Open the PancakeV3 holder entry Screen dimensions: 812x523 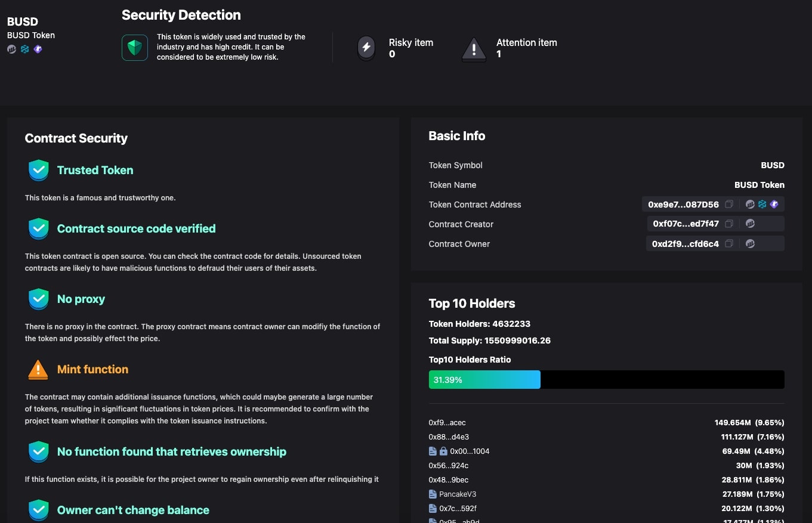pos(458,494)
